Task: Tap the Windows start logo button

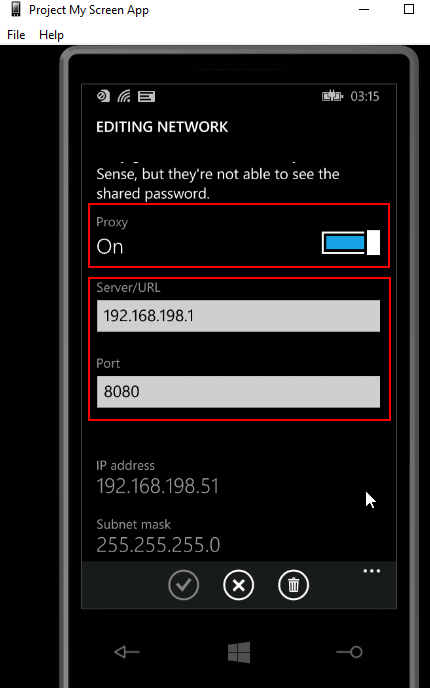Action: click(x=239, y=652)
